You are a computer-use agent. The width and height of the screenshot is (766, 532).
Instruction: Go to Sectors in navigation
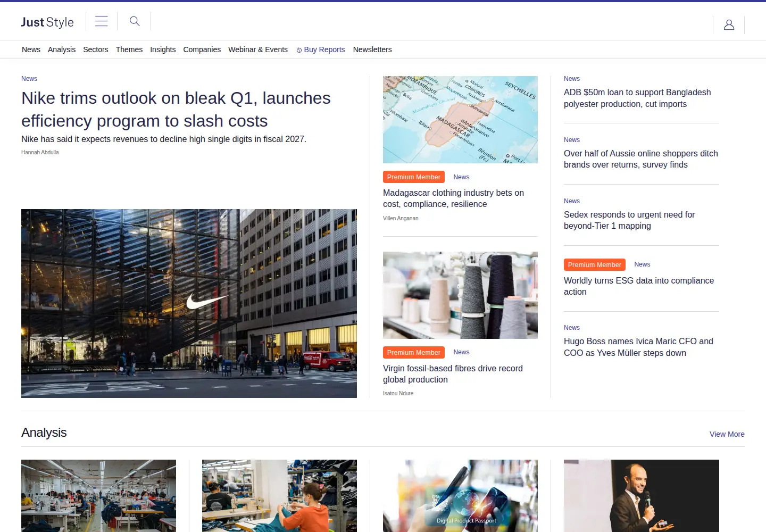(x=96, y=49)
